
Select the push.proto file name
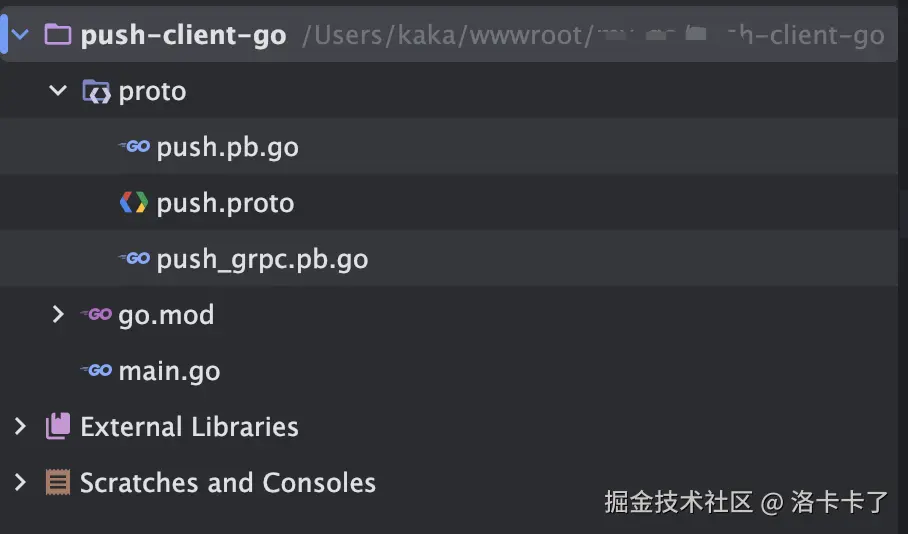pyautogui.click(x=225, y=203)
